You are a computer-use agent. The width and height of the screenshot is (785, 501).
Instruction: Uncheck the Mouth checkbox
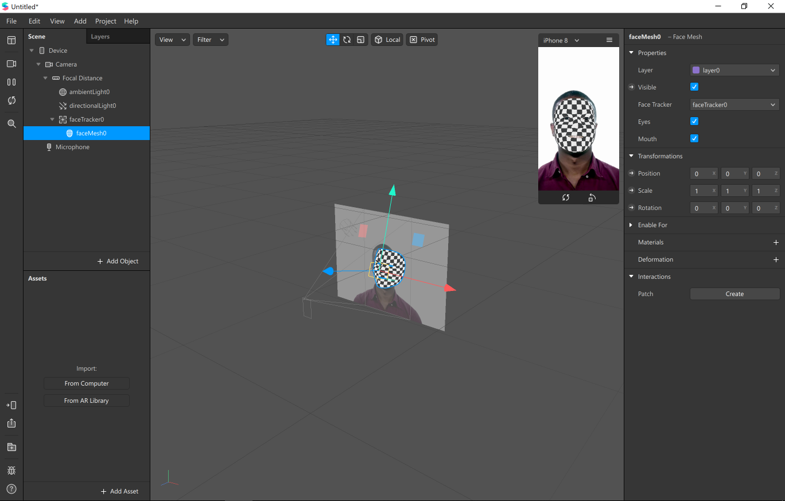pos(694,138)
